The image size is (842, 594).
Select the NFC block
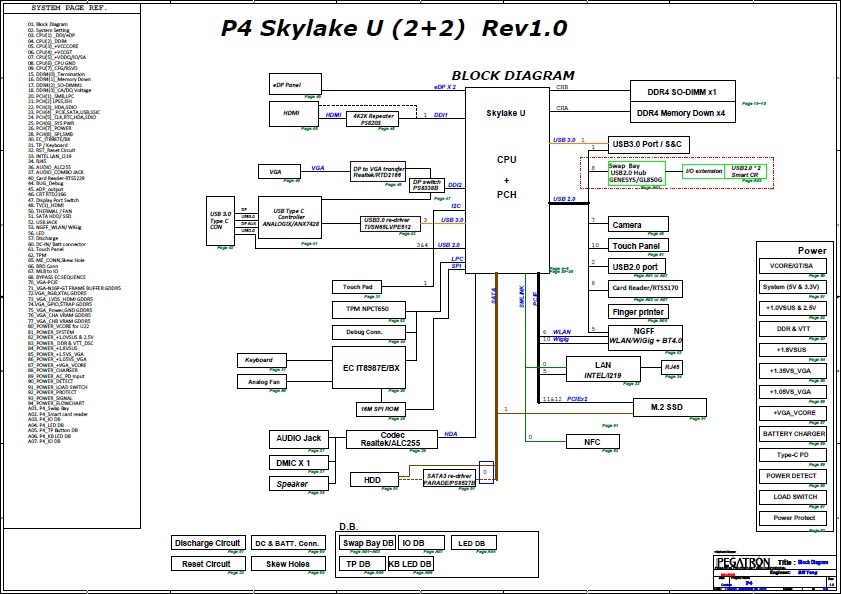(x=593, y=441)
